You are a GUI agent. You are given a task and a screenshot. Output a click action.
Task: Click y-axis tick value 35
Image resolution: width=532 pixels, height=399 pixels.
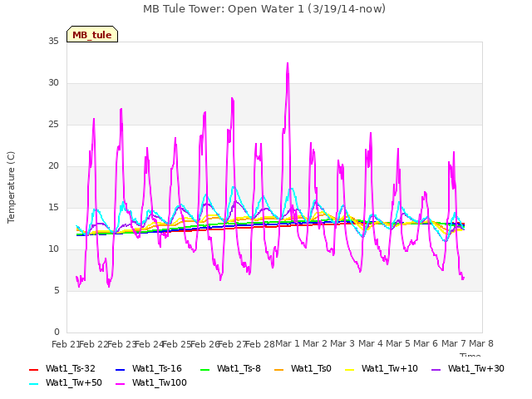tap(53, 42)
